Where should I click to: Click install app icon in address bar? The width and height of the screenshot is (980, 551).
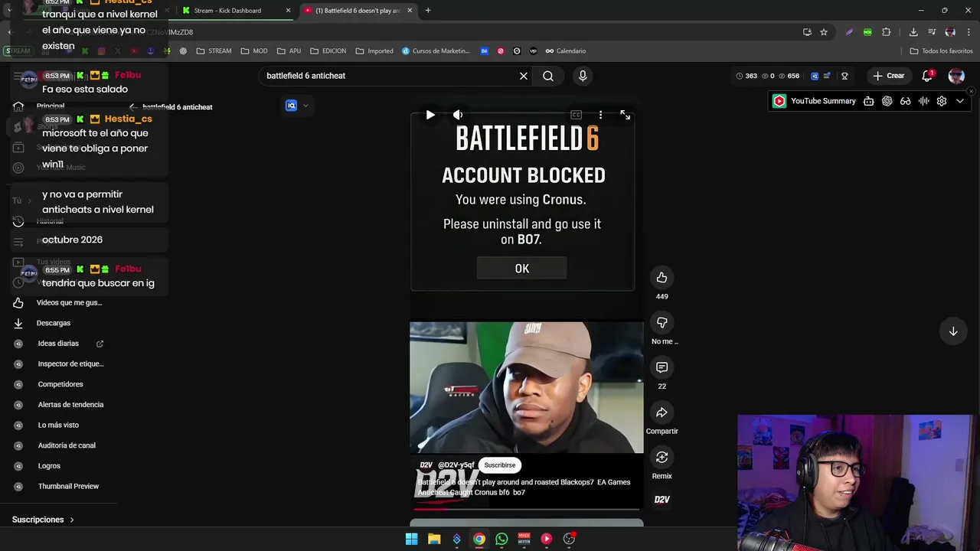[807, 32]
